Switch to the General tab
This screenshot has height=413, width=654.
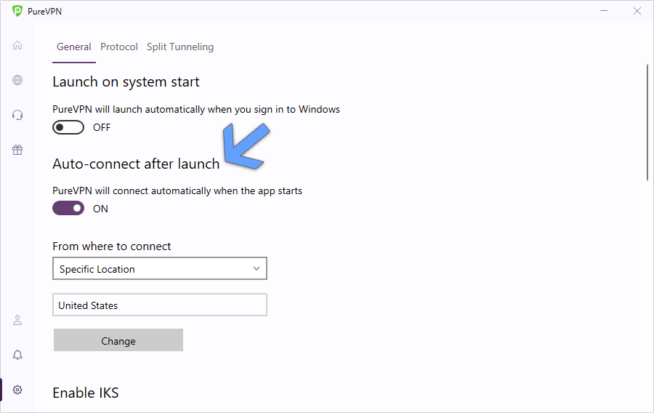point(74,47)
